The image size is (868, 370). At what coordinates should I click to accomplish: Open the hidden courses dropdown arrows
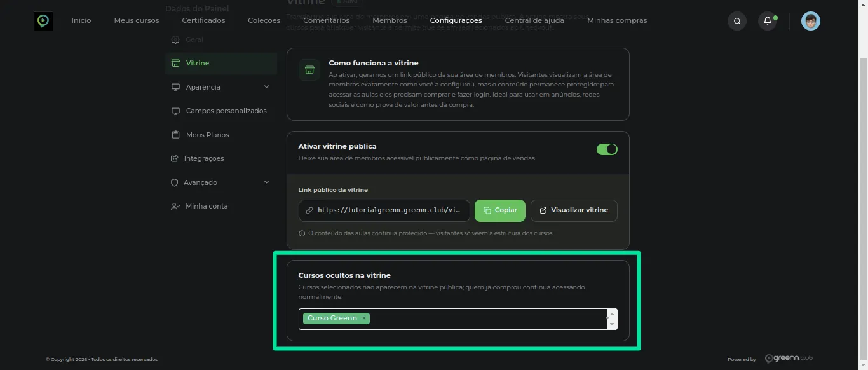tap(612, 319)
